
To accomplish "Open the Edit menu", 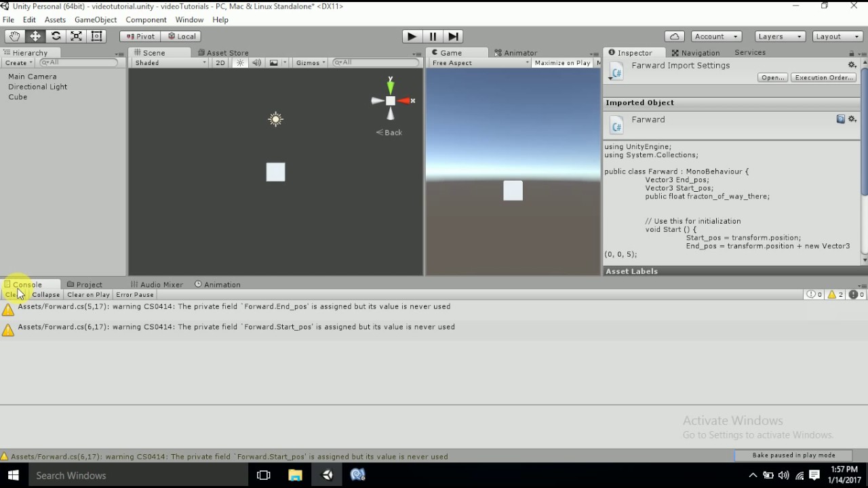I will click(29, 20).
